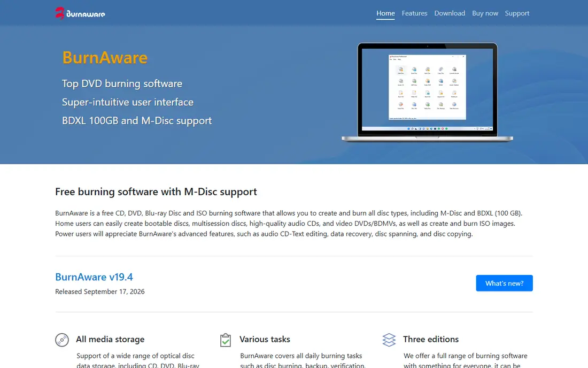Viewport: 588px width, 368px height.
Task: Open the Home navigation item
Action: click(x=385, y=13)
